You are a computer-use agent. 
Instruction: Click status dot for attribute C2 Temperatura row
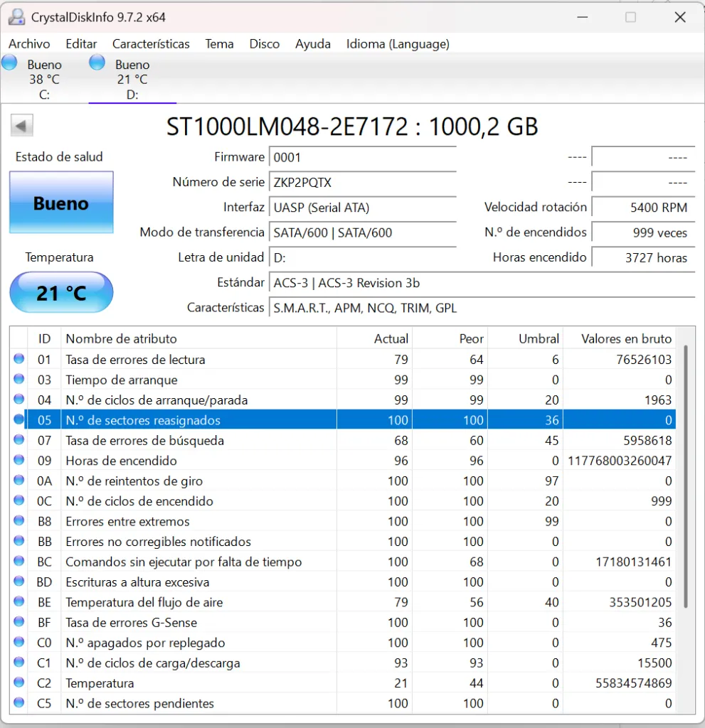(19, 682)
